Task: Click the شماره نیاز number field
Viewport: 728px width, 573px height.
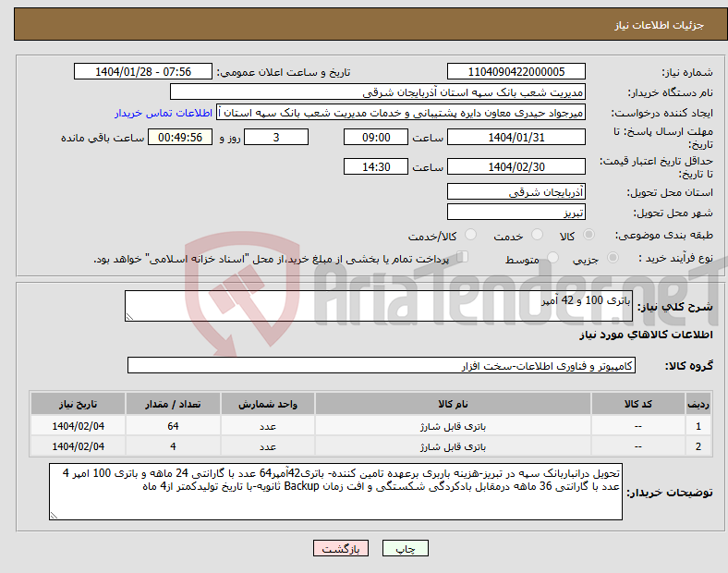Action: click(x=516, y=72)
